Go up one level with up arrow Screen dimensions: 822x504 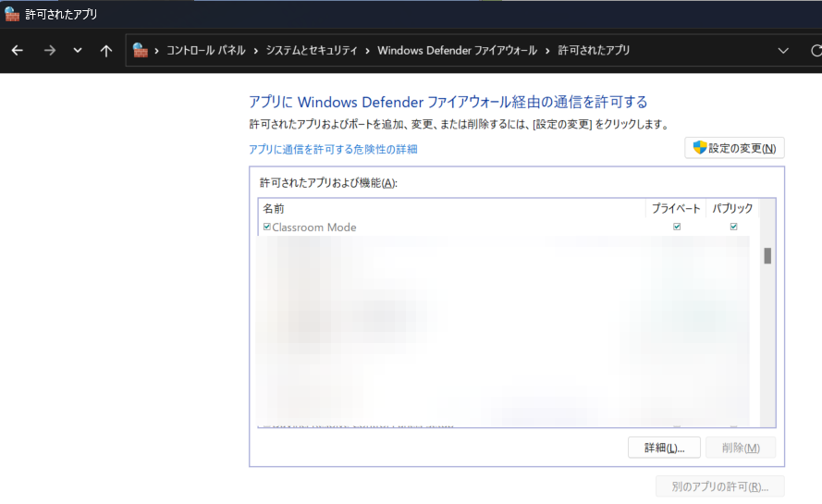[x=106, y=50]
